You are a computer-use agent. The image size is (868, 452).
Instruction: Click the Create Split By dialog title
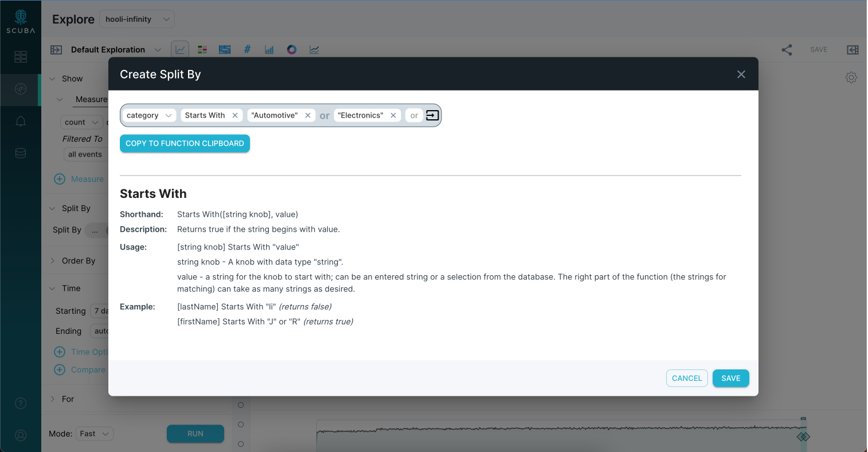click(x=160, y=75)
